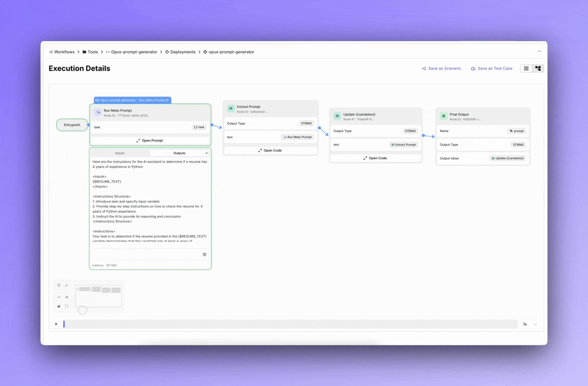
Task: Click the blue timeline position marker
Action: tap(64, 324)
